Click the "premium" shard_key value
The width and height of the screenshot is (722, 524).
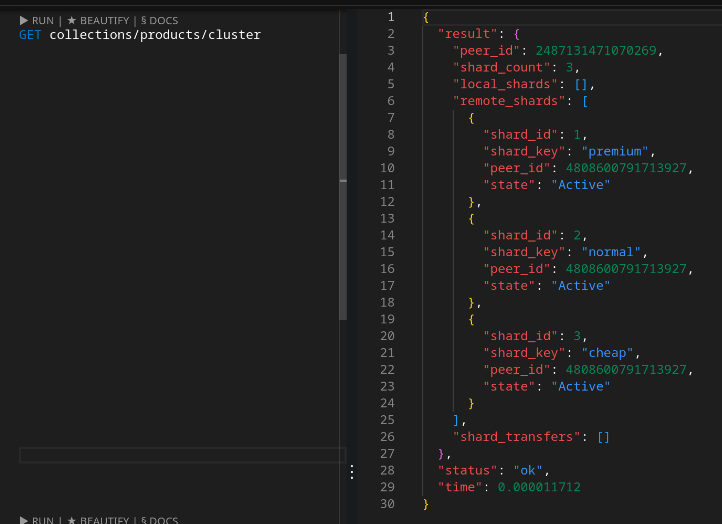(x=616, y=152)
